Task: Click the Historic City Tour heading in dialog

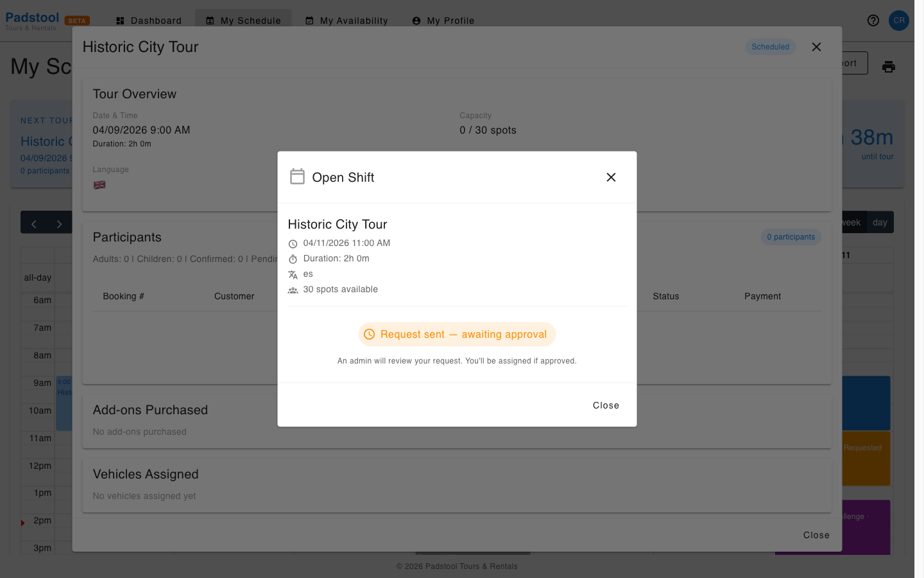Action: pos(338,224)
